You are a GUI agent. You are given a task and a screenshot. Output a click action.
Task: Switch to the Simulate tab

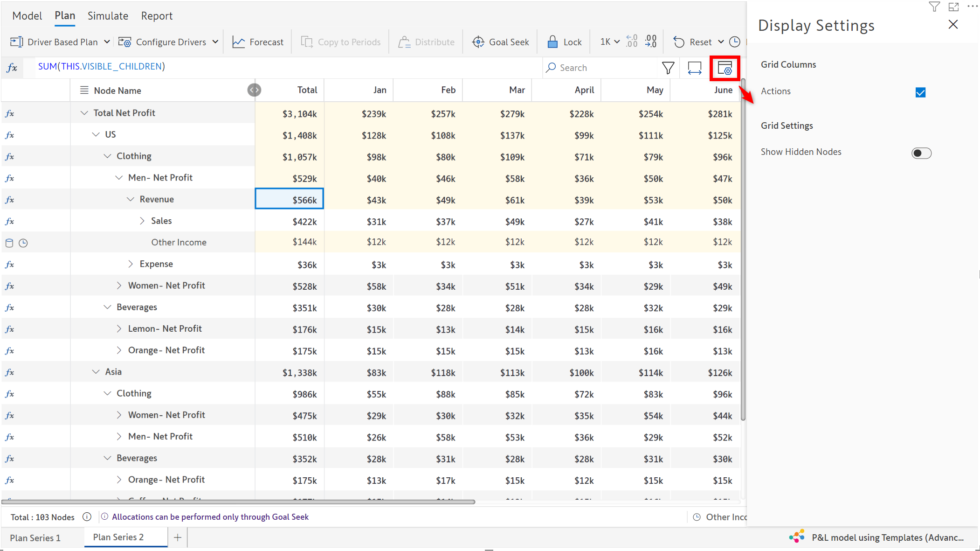point(108,16)
